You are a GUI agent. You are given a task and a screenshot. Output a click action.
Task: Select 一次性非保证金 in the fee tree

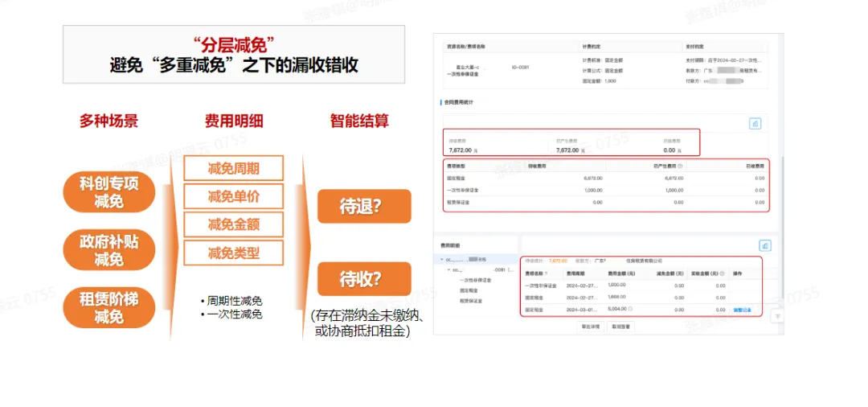click(476, 280)
